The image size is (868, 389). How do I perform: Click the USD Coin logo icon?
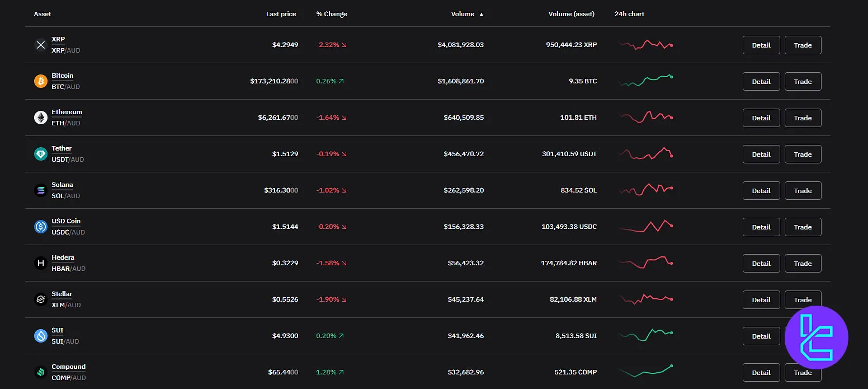[x=40, y=227]
